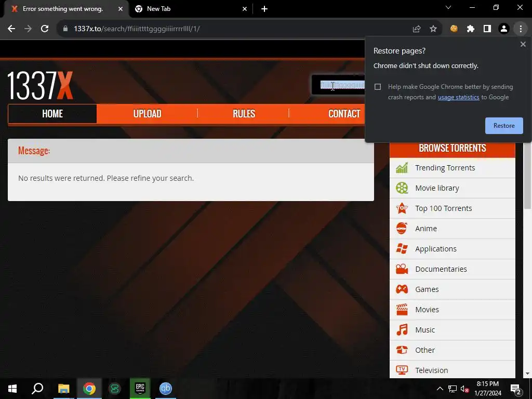Click the 'No results were returned' message text
Screen dimensions: 532x399
pyautogui.click(x=106, y=178)
